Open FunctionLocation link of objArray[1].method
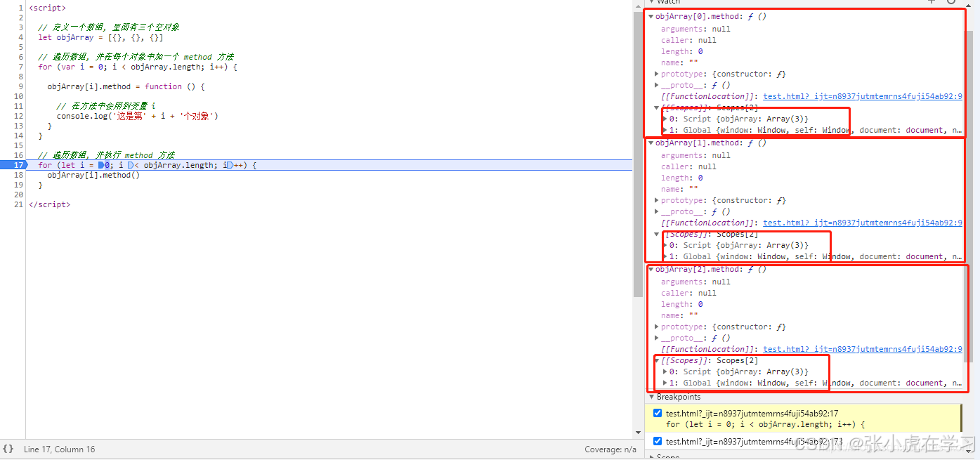Screen dimensions: 980x460 point(863,223)
